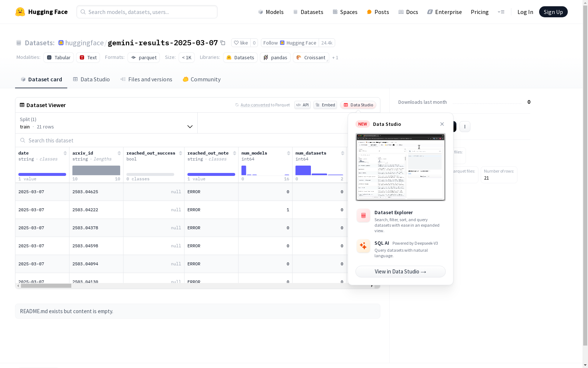Click the Sign Up button
588x368 pixels.
tap(553, 12)
